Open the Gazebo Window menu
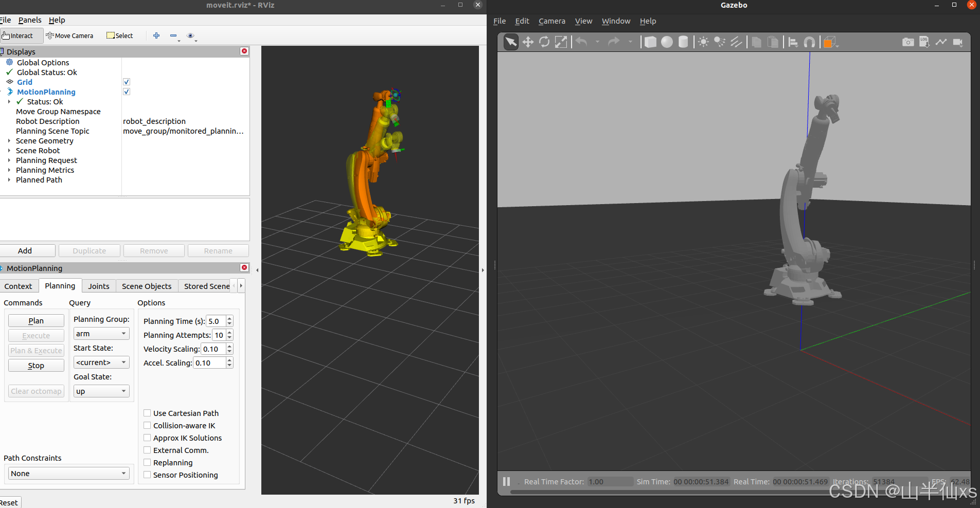The height and width of the screenshot is (508, 980). pos(616,21)
